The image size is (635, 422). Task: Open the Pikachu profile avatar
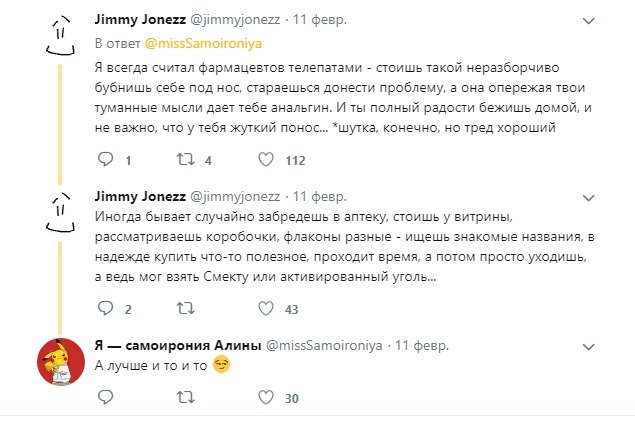coord(59,361)
